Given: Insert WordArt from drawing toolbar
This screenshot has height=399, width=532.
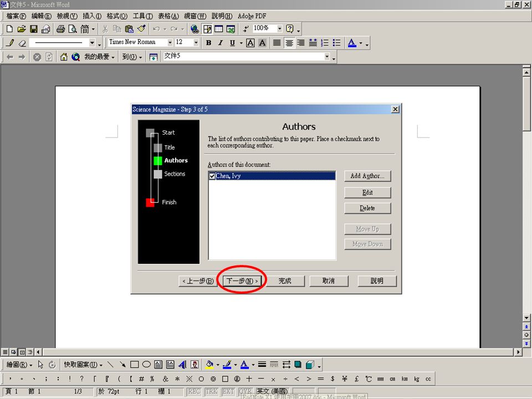Looking at the screenshot, I should tap(182, 365).
